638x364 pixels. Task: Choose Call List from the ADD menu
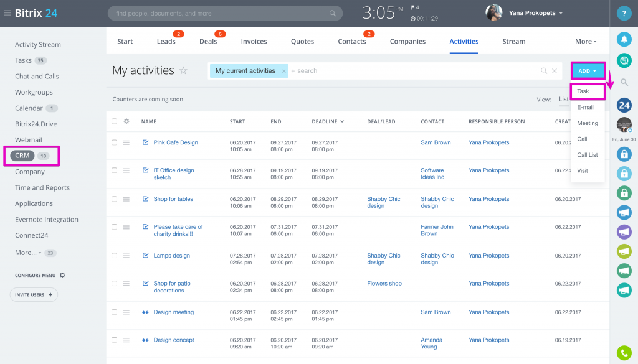point(587,155)
